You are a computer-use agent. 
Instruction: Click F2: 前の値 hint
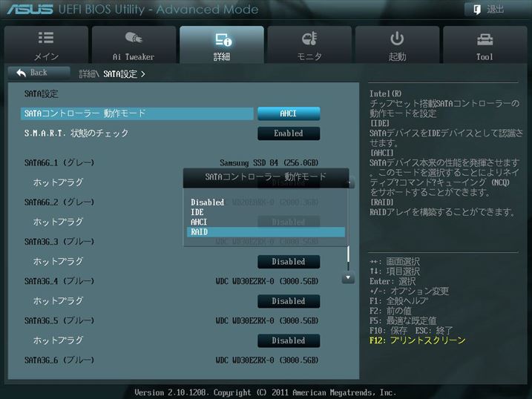390,311
